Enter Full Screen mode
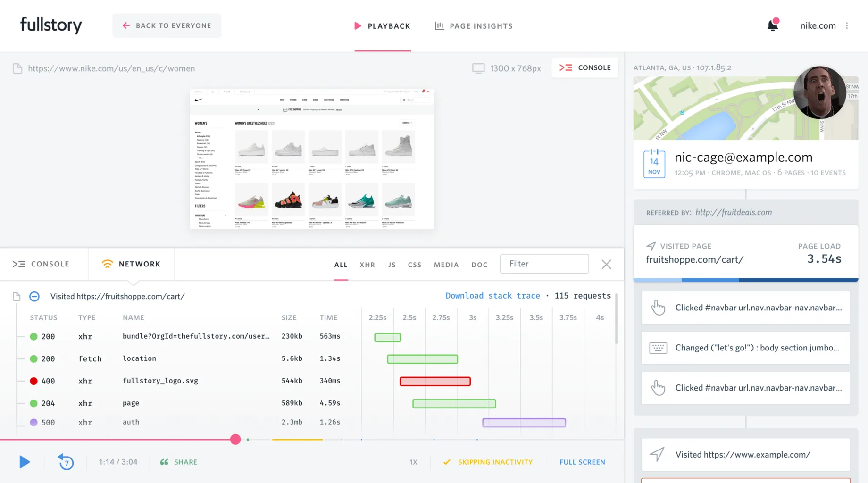This screenshot has height=483, width=868. (582, 462)
